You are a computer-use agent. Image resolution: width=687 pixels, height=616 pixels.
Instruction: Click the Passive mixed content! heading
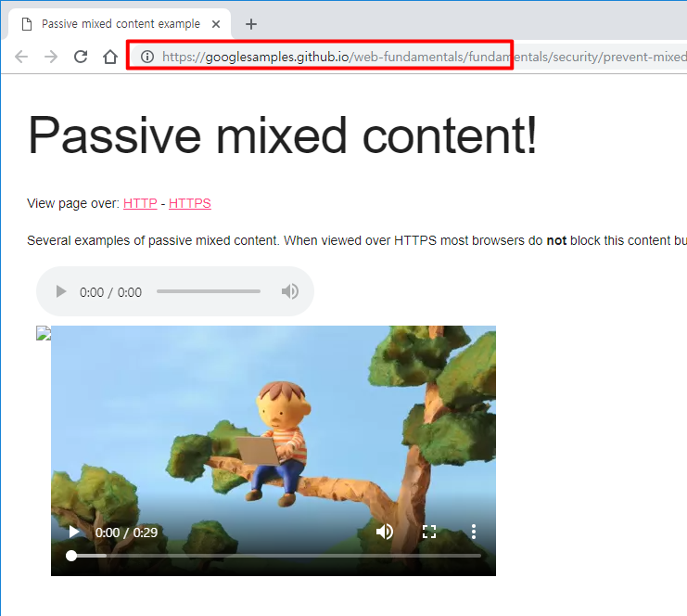pos(282,135)
